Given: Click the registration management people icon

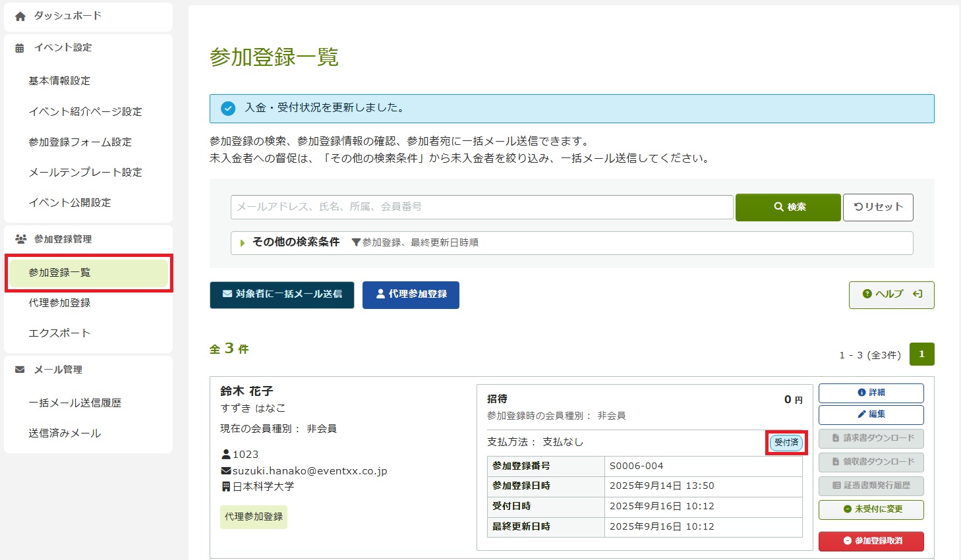Looking at the screenshot, I should [20, 239].
